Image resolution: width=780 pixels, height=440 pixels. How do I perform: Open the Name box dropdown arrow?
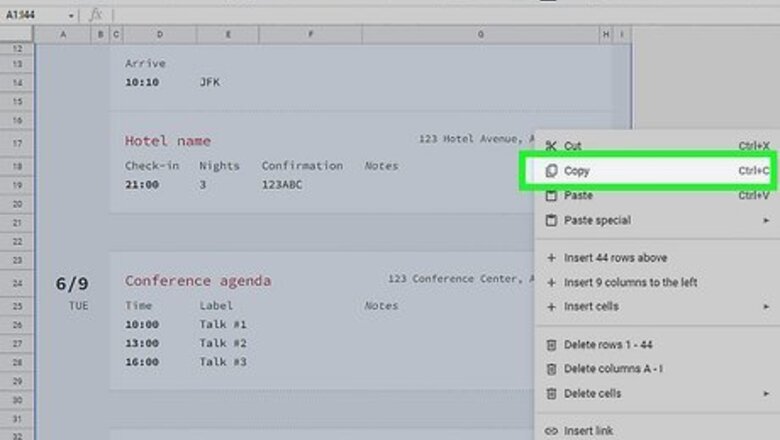71,16
